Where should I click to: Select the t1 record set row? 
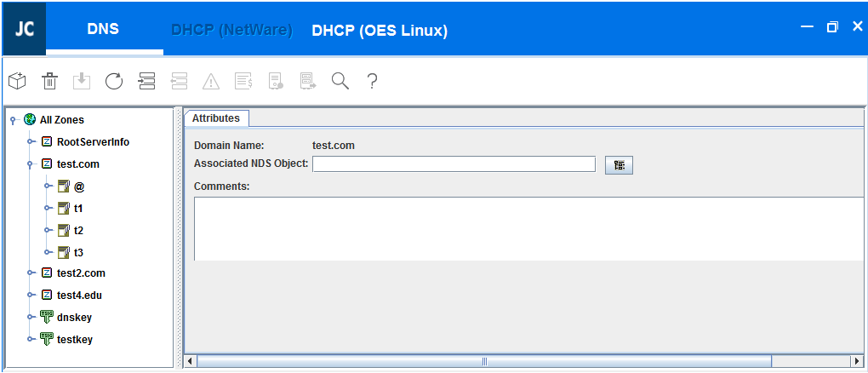78,208
